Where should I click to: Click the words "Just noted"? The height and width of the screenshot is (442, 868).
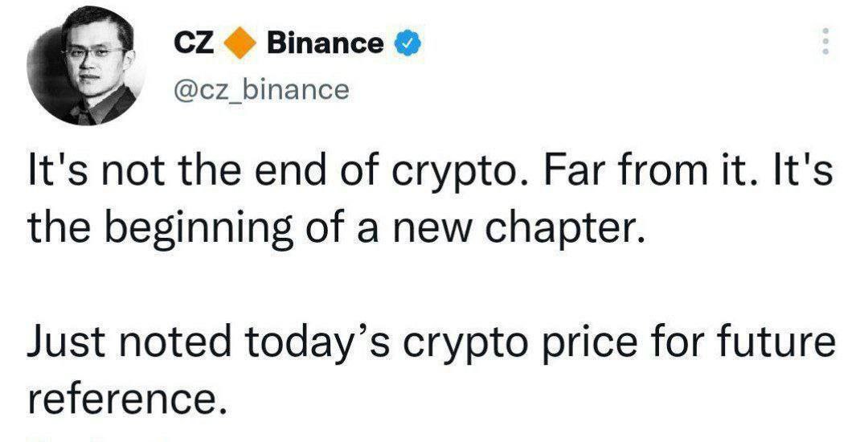(x=129, y=342)
